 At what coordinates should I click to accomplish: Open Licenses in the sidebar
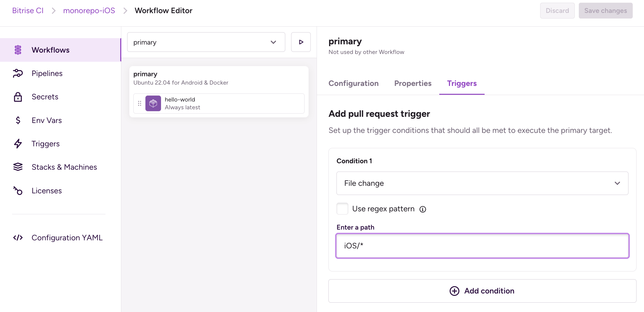click(60, 191)
